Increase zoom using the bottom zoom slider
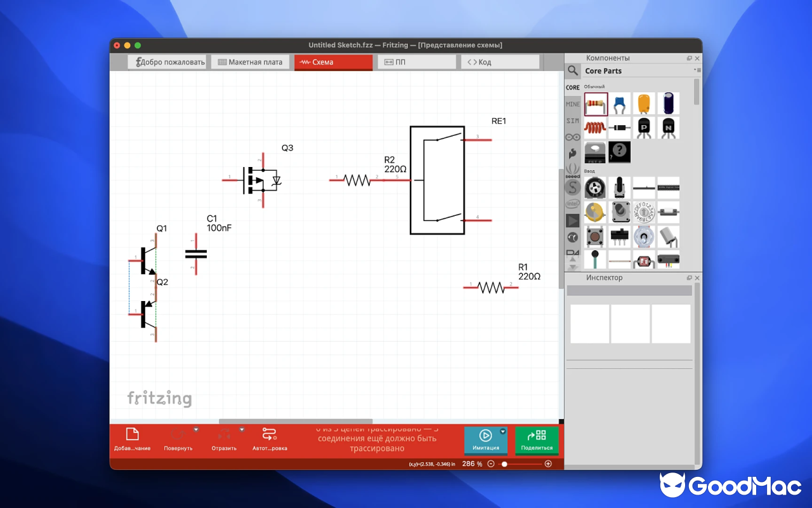The width and height of the screenshot is (812, 508). (x=547, y=464)
